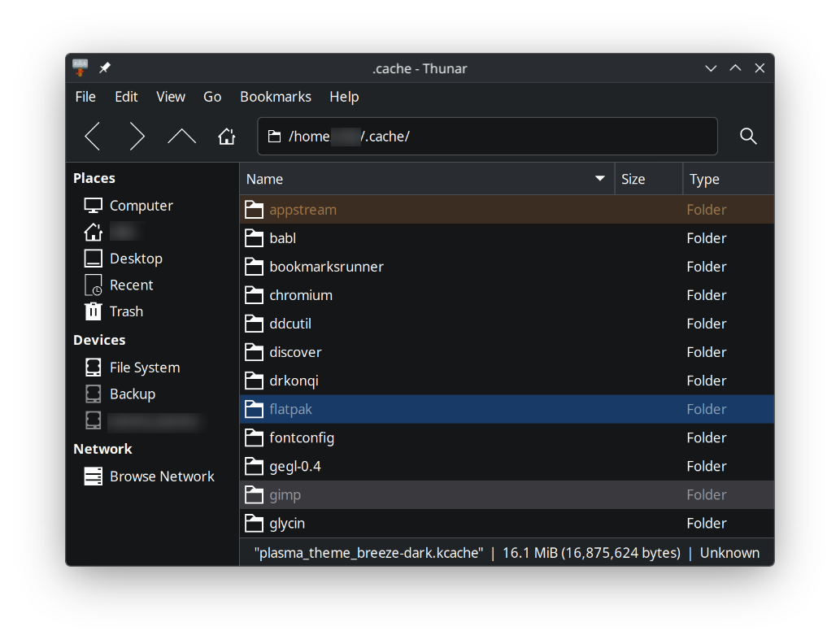Go forward with the right arrow button
The image size is (840, 644).
(x=137, y=136)
